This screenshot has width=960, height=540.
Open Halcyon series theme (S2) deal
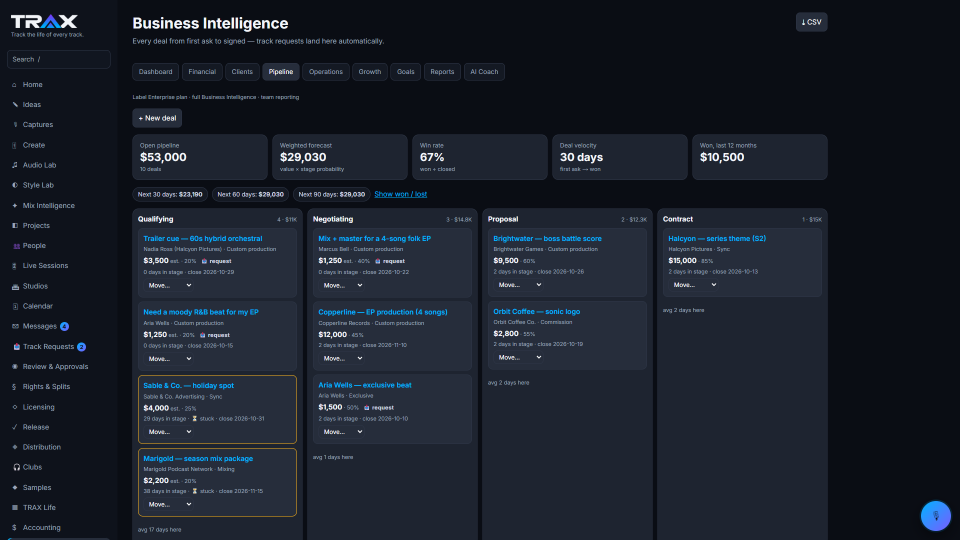tap(717, 239)
